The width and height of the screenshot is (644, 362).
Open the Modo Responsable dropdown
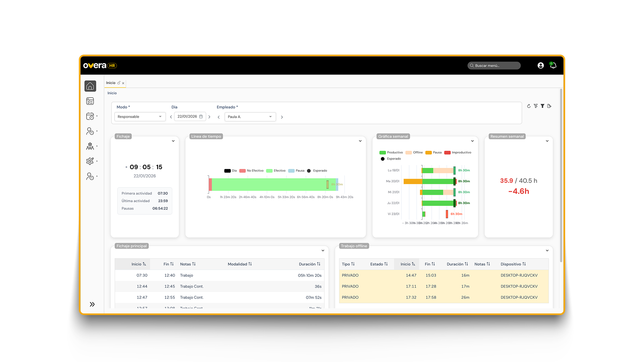coord(140,117)
